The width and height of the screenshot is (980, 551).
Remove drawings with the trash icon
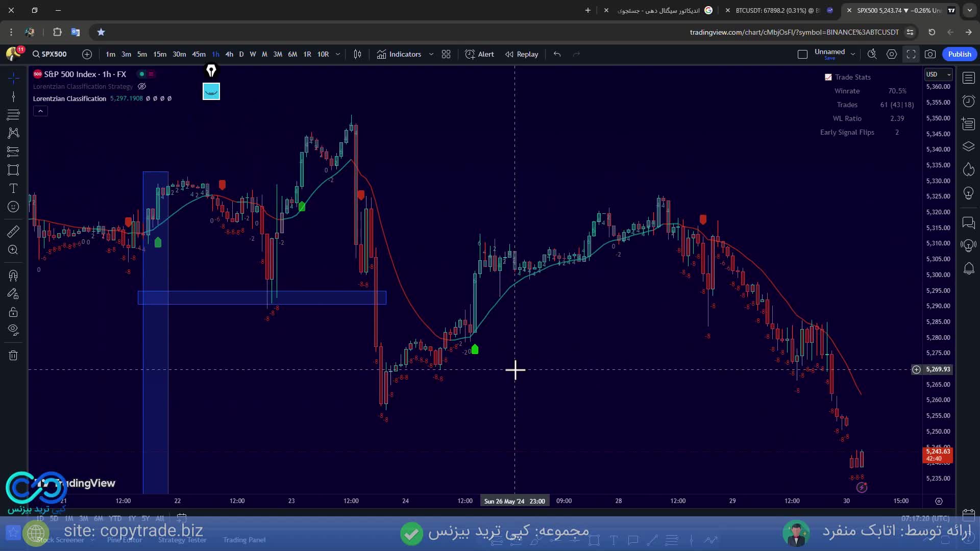pyautogui.click(x=13, y=355)
